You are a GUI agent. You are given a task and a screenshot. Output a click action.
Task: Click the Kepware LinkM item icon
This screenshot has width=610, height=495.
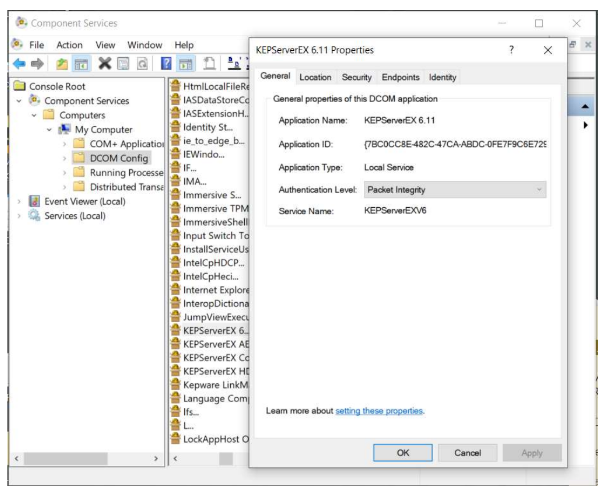click(x=176, y=384)
